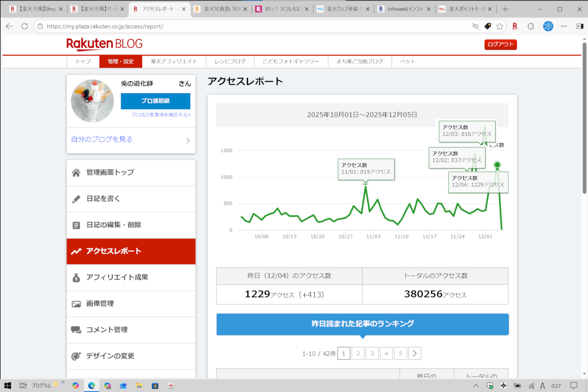Click the home icon beside 管理画面トップ
This screenshot has width=588, height=392.
(76, 172)
